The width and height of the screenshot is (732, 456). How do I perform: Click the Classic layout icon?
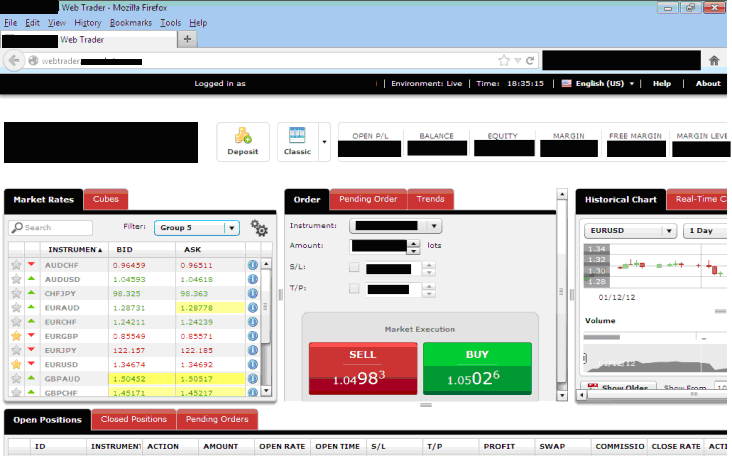pyautogui.click(x=297, y=137)
